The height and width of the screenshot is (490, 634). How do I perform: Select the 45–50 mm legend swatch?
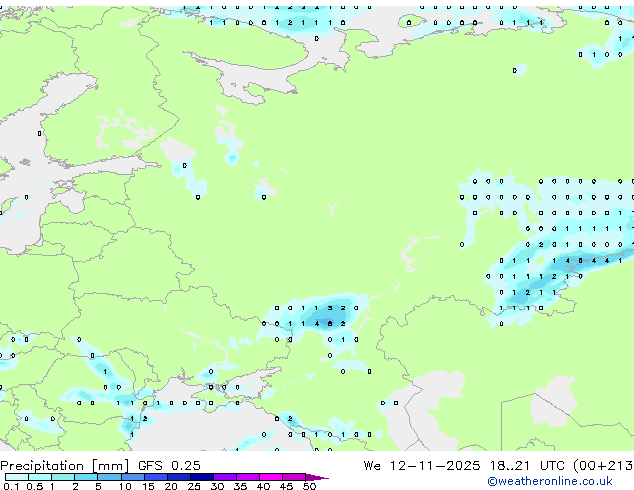click(294, 477)
